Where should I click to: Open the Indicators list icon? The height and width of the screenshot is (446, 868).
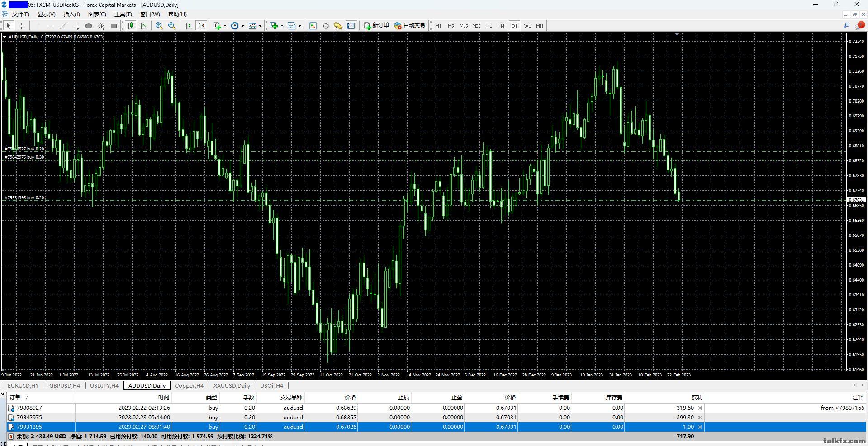[x=218, y=26]
